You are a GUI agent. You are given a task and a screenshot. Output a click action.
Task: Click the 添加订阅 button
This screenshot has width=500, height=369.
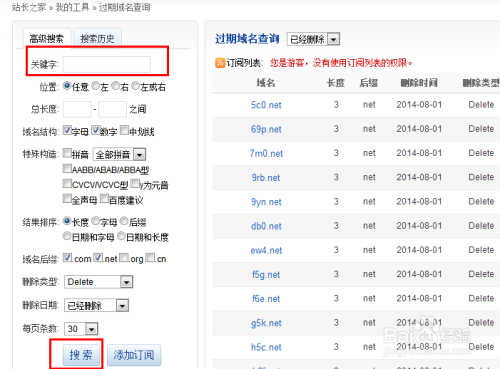(134, 355)
